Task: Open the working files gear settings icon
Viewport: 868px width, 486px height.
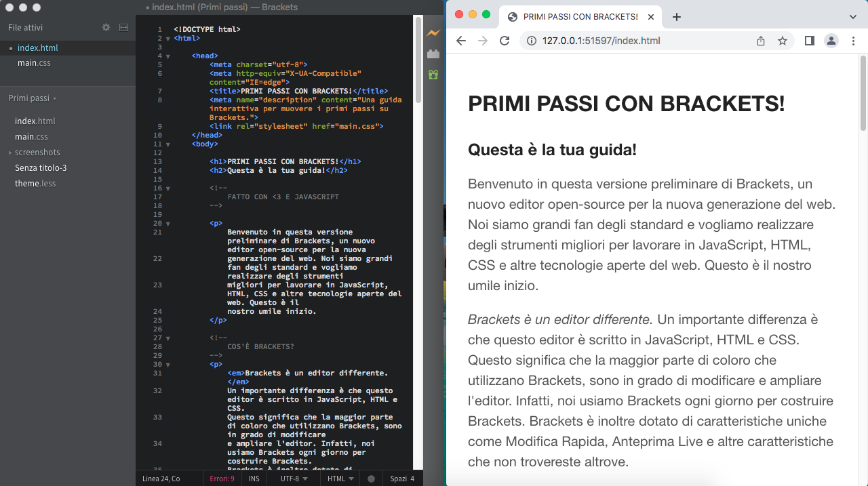Action: pos(106,28)
